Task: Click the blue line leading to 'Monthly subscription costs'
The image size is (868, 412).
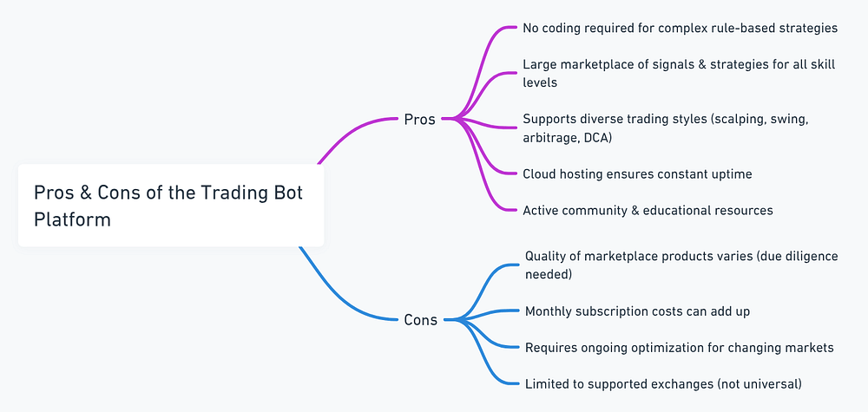Action: click(495, 311)
